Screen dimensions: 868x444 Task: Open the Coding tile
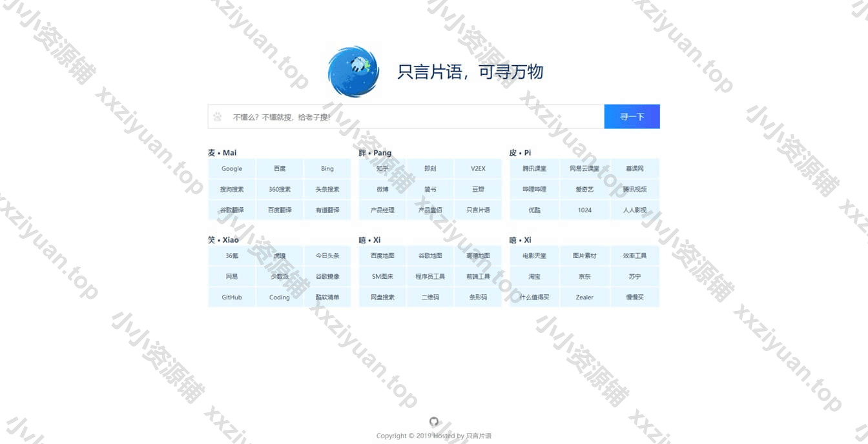point(280,297)
